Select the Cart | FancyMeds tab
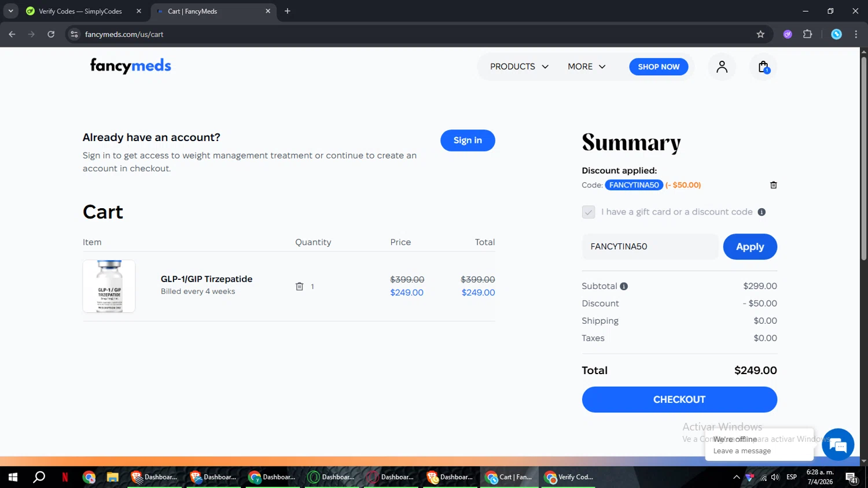This screenshot has width=868, height=488. tap(212, 11)
